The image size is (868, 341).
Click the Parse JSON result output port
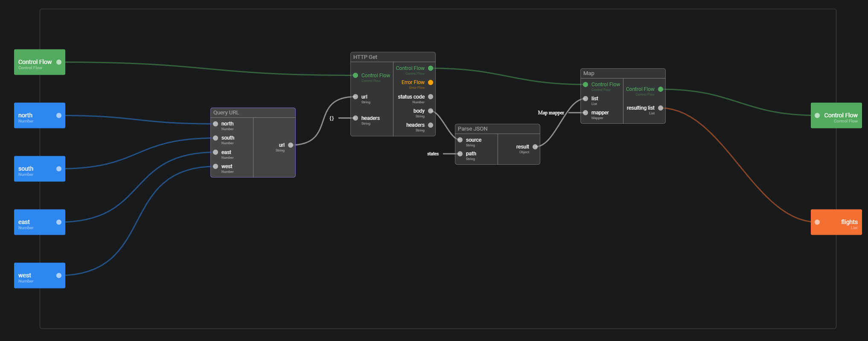click(535, 147)
